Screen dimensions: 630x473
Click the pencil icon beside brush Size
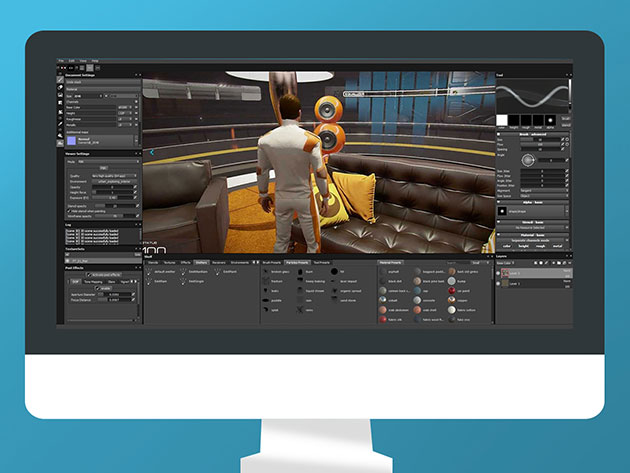click(x=562, y=139)
